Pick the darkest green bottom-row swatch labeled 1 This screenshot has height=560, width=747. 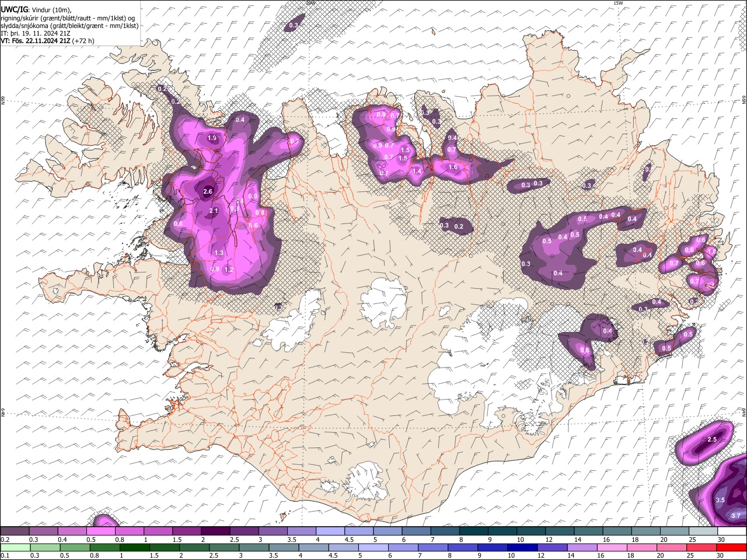(x=134, y=548)
